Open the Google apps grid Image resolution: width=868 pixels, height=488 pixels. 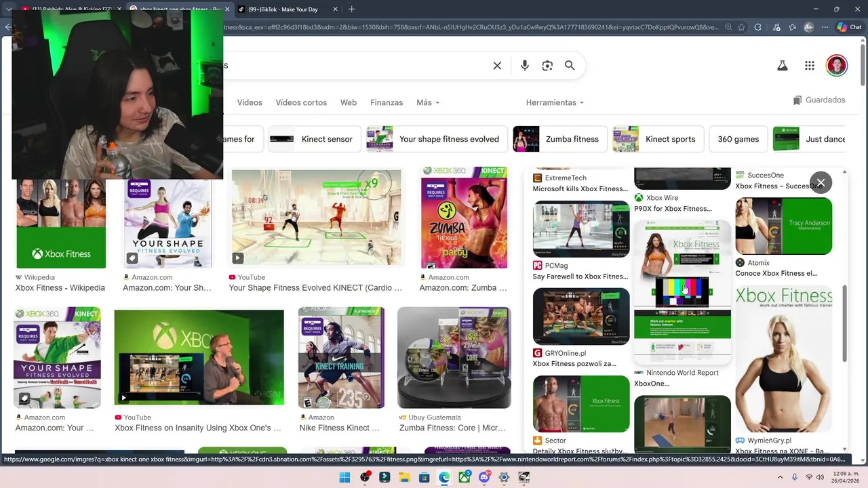[x=810, y=66]
